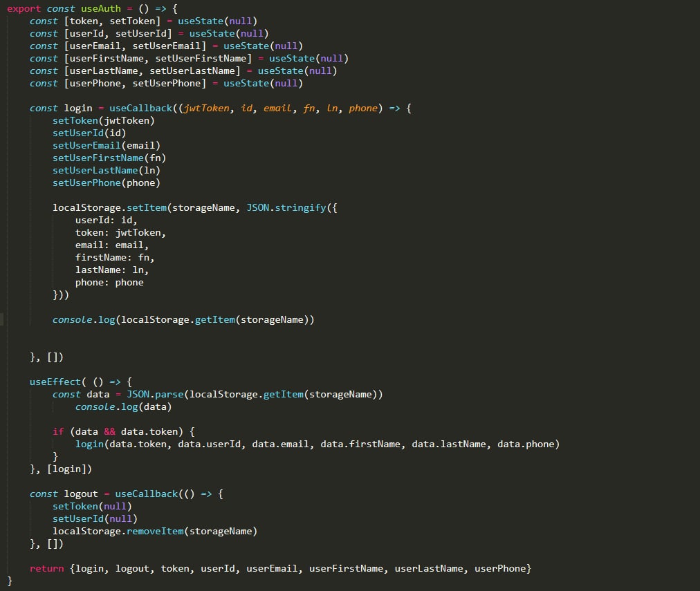The width and height of the screenshot is (700, 591).
Task: Click the "data.phone" argument in the login call
Action: click(x=526, y=444)
